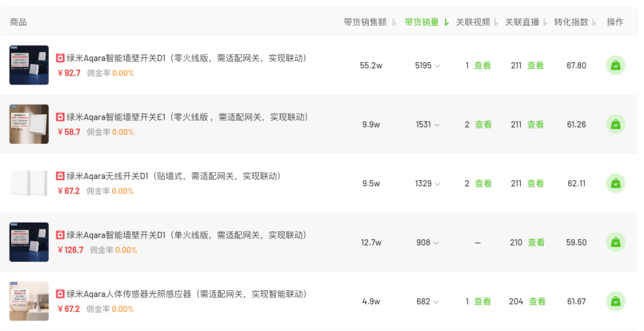Click red shop icon before 绿米Aqara无线开关D1 title

[60, 176]
